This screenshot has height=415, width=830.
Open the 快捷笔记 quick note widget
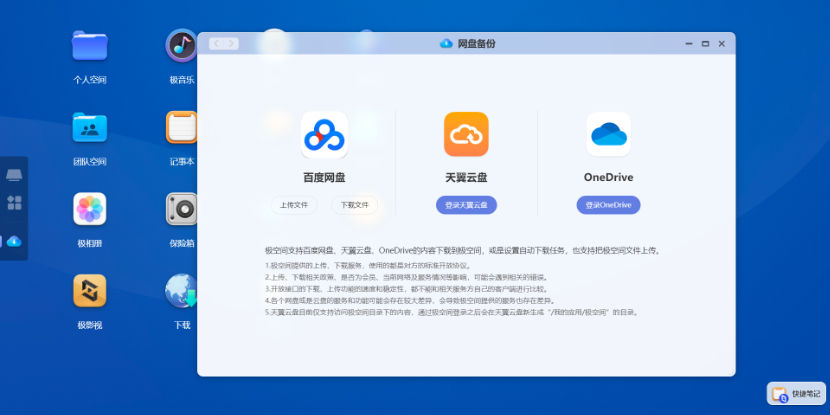(x=796, y=394)
